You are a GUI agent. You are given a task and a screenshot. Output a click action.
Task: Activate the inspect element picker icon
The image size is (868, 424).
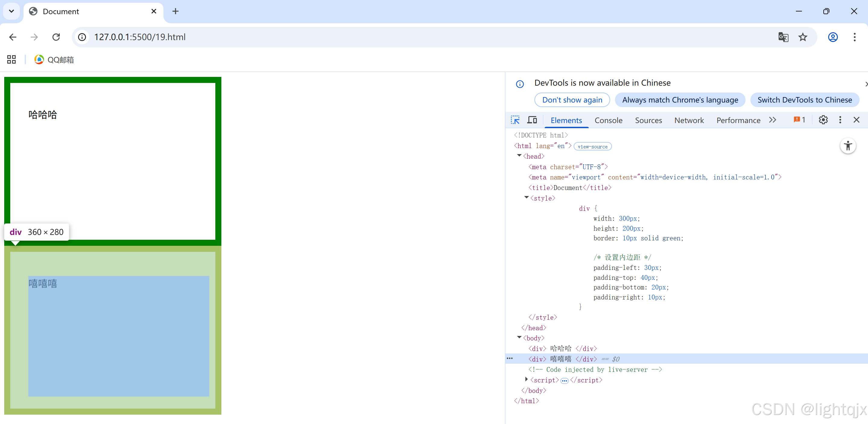[515, 120]
